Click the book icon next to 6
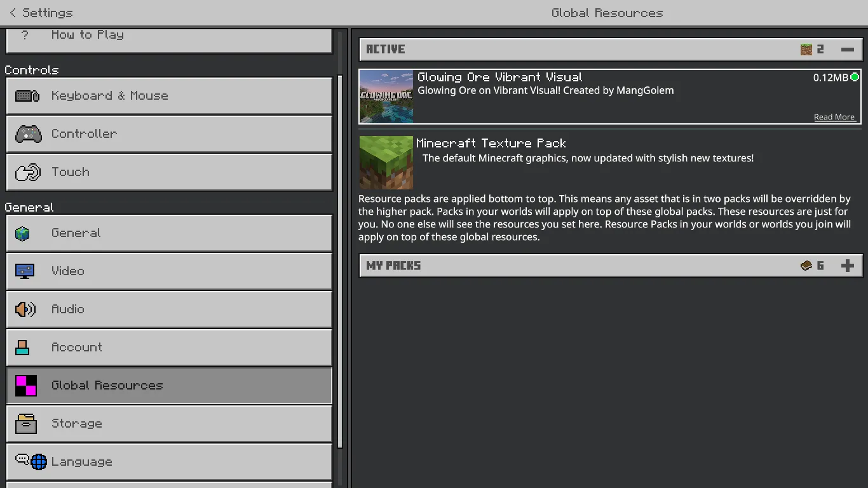The height and width of the screenshot is (488, 868). click(x=806, y=266)
